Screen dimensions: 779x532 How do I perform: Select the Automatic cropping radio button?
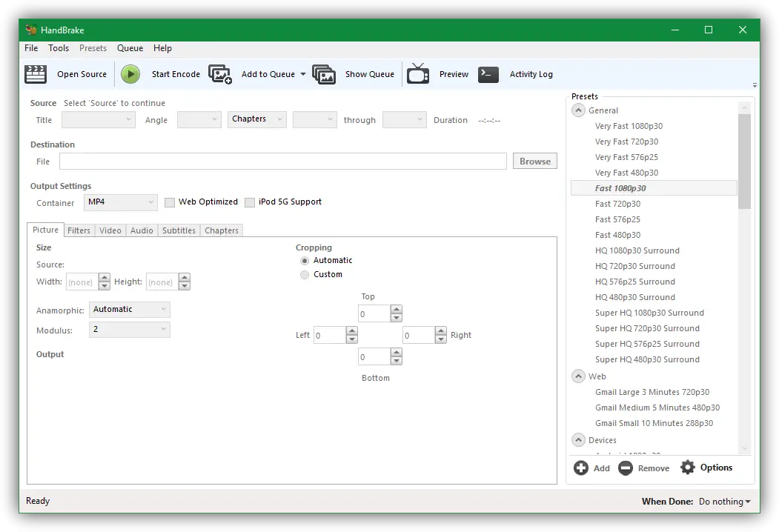point(305,261)
